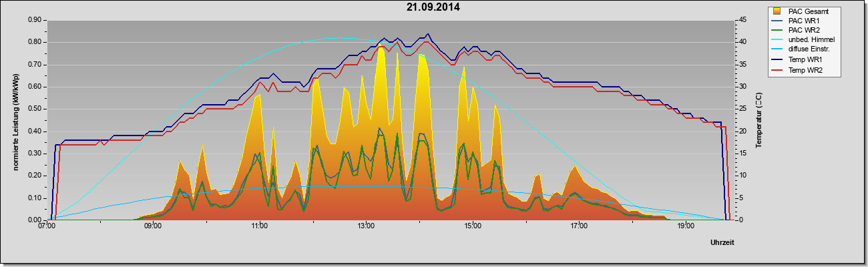
Task: Click the Temperatur right axis label
Action: (x=758, y=120)
